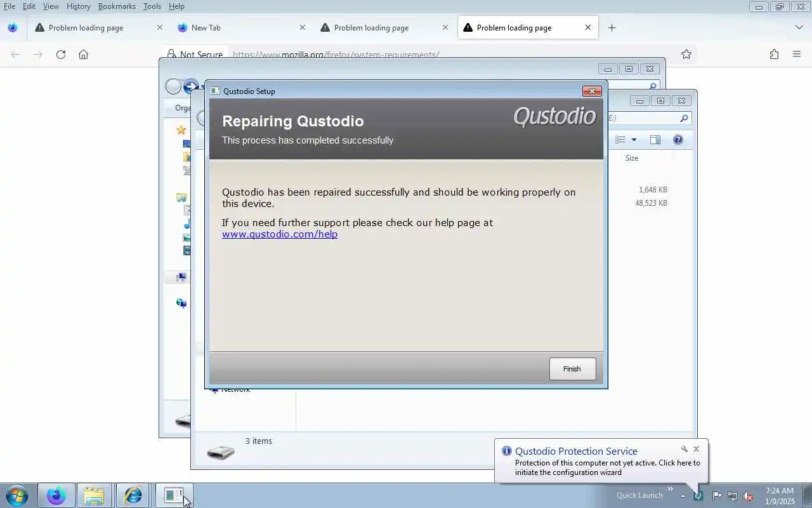Click the Not Secure site indicator
The width and height of the screenshot is (812, 508).
(x=195, y=55)
